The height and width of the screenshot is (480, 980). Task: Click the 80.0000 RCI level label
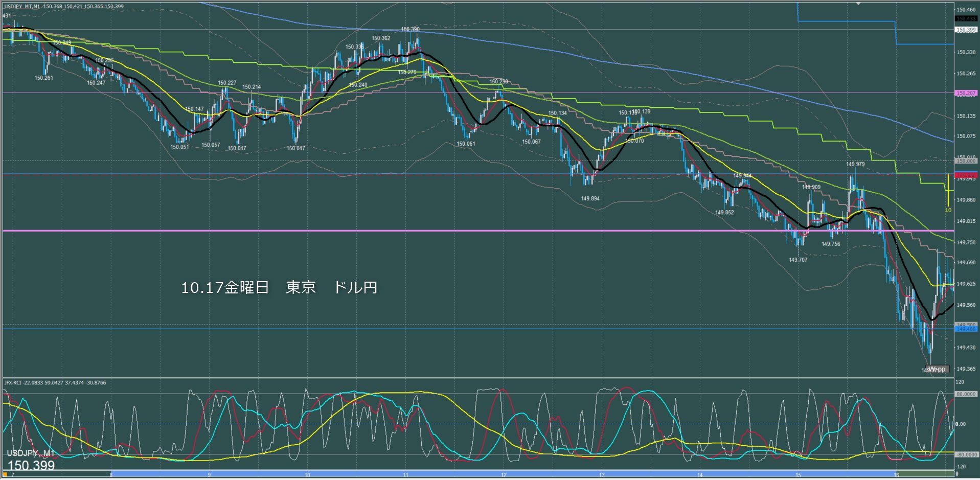click(x=966, y=394)
